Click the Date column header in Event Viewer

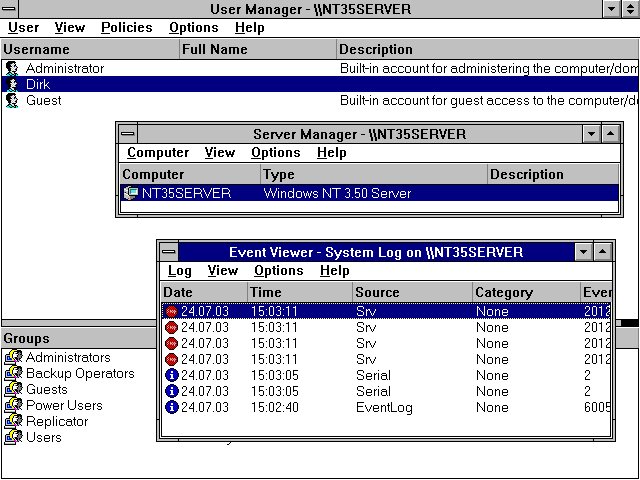click(204, 292)
